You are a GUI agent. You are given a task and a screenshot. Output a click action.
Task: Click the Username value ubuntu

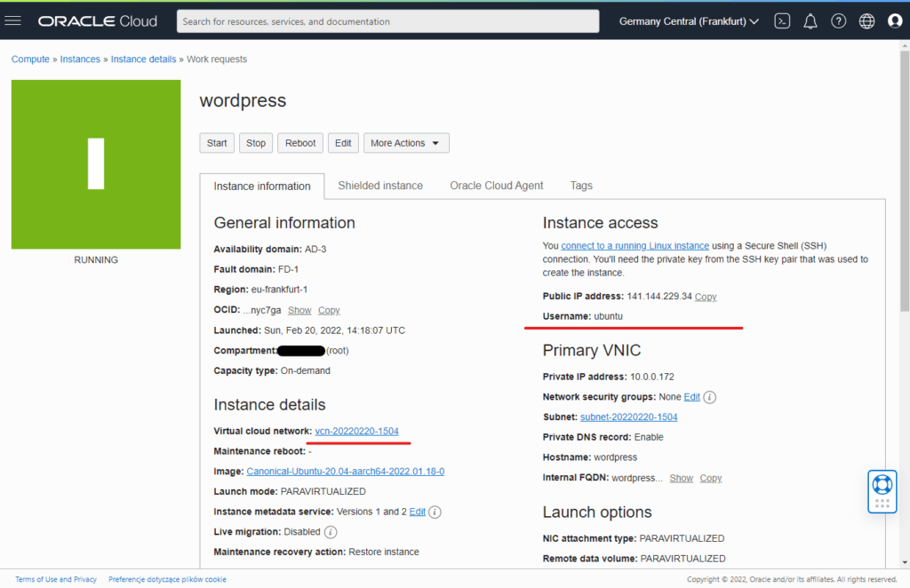(x=608, y=316)
